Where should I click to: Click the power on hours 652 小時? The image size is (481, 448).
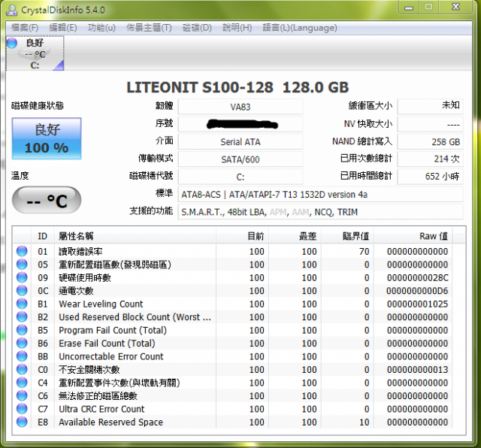(x=431, y=176)
